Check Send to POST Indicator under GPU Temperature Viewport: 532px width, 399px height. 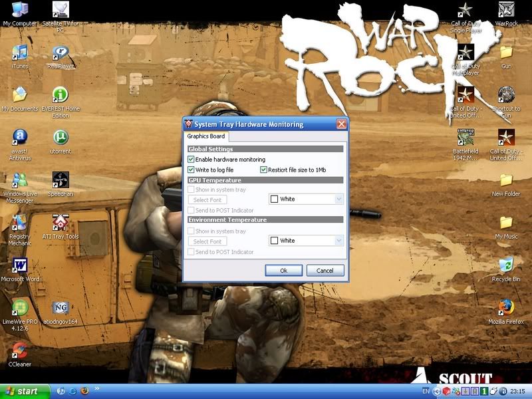pyautogui.click(x=191, y=210)
